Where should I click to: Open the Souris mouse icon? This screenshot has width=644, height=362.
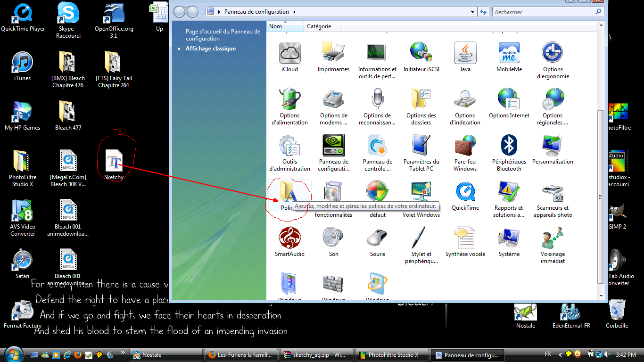tap(377, 238)
